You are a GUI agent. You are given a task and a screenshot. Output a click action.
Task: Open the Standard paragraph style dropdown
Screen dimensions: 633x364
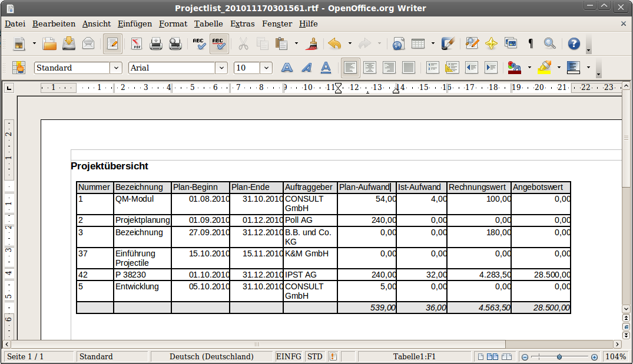point(115,68)
